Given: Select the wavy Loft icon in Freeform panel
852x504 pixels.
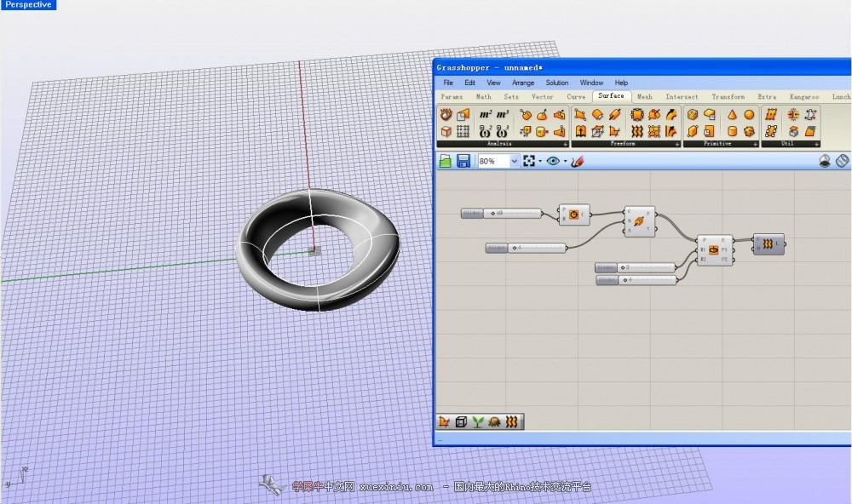Looking at the screenshot, I should [x=636, y=131].
